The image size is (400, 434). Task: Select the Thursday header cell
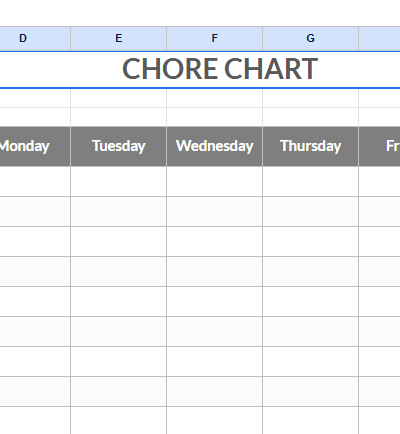coord(311,146)
